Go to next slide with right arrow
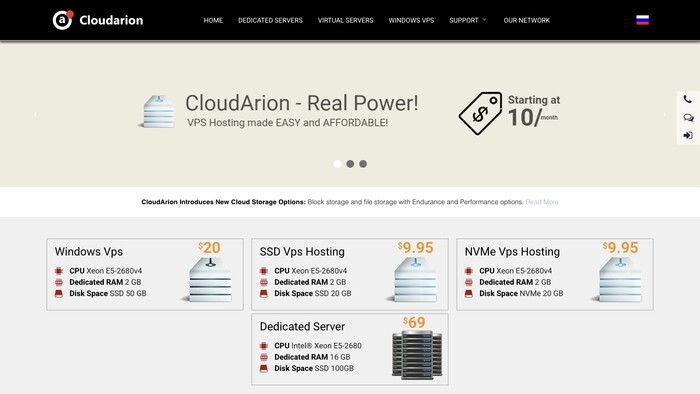 [665, 115]
